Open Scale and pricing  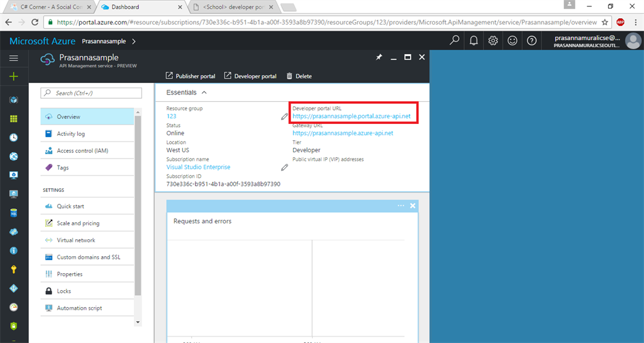[x=87, y=223]
